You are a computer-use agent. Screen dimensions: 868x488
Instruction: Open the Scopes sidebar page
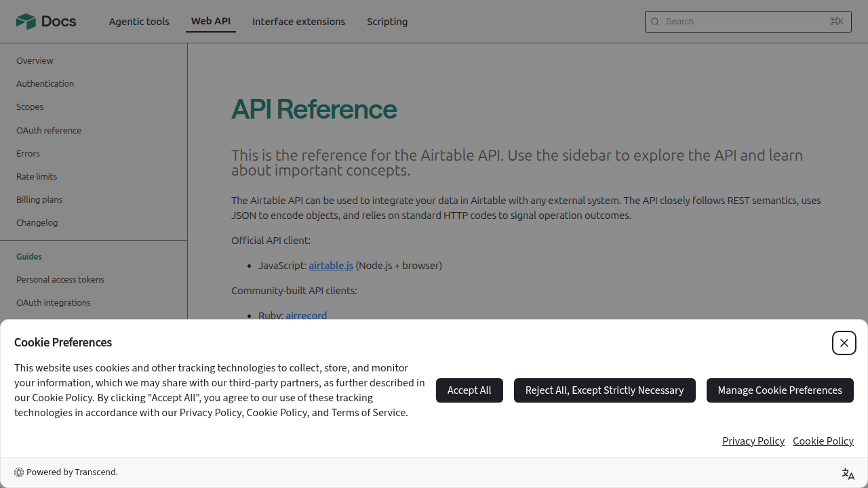[30, 106]
